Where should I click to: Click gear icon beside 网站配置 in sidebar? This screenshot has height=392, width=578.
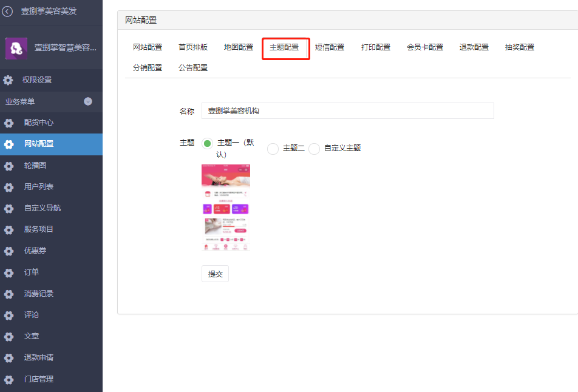point(9,144)
